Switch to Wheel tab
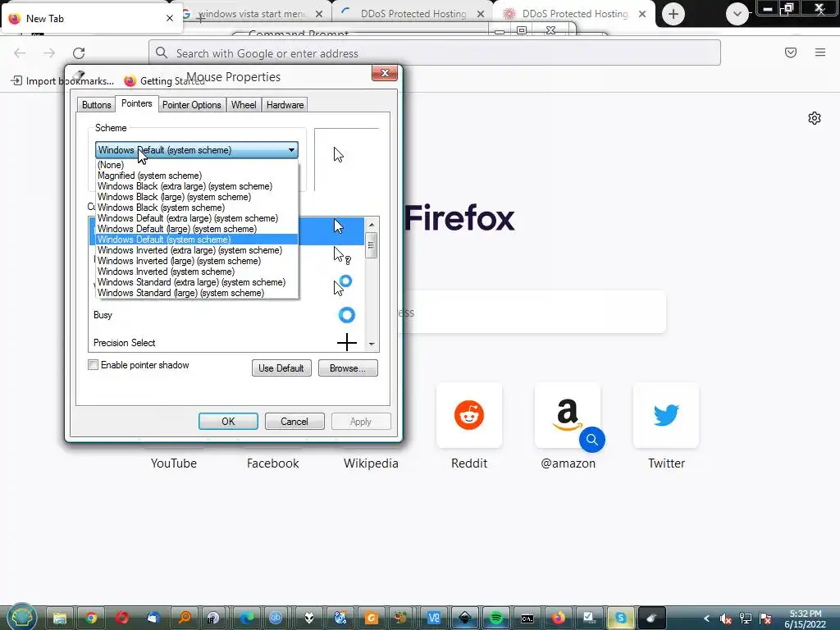840x630 pixels. coord(244,105)
